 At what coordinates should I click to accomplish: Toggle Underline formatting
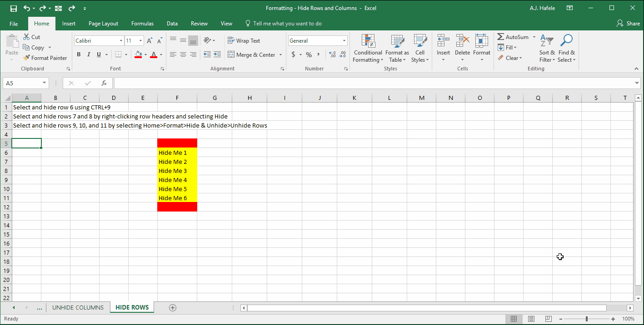pyautogui.click(x=99, y=54)
